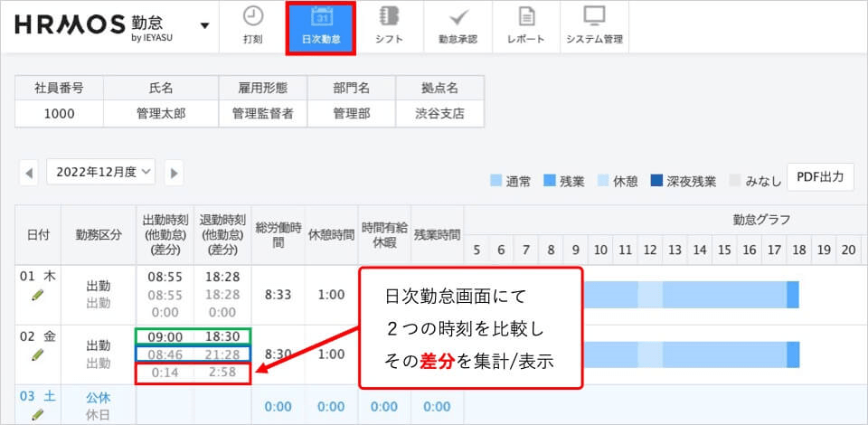868x425 pixels.
Task: Select the 日次勤怠 calendar icon
Action: click(320, 17)
